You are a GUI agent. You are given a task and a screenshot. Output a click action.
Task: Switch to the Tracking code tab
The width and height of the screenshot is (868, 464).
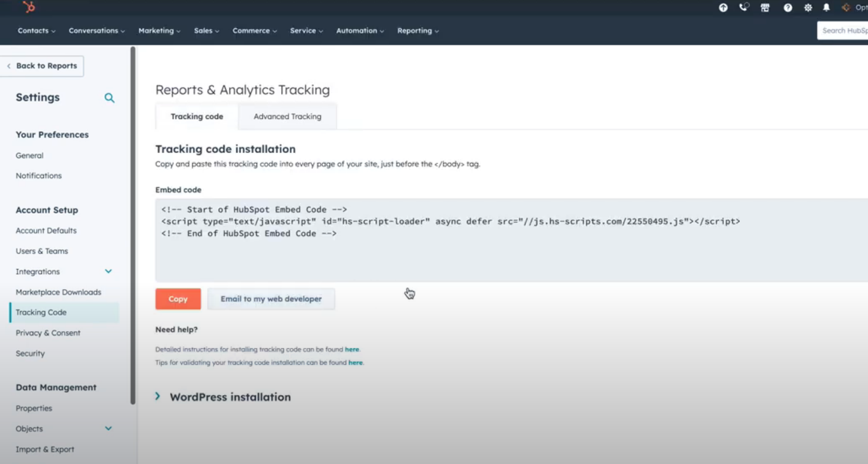pos(197,116)
